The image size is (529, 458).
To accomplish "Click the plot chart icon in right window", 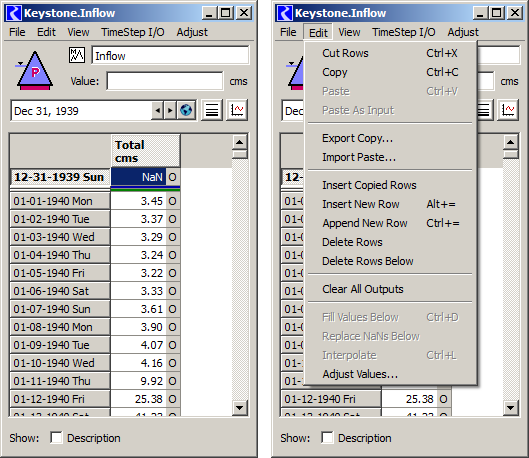I will point(508,110).
